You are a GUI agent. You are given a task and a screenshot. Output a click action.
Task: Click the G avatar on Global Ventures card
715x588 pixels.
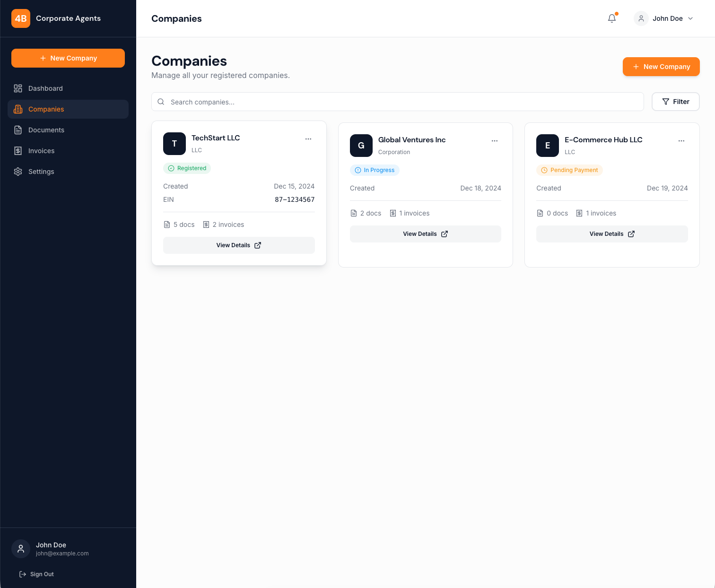tap(361, 146)
